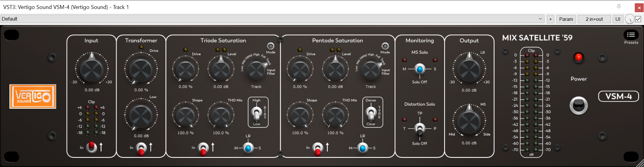Click the MIX SATELLITE '59 title
The image size is (644, 167).
537,38
